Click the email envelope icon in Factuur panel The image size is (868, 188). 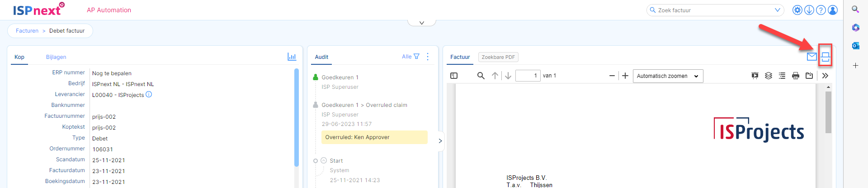pyautogui.click(x=812, y=57)
